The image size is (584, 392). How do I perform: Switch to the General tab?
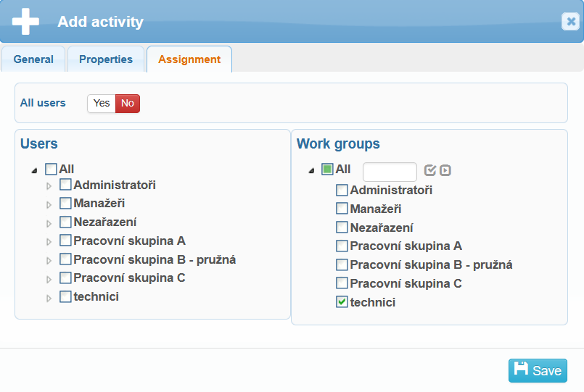coord(33,59)
